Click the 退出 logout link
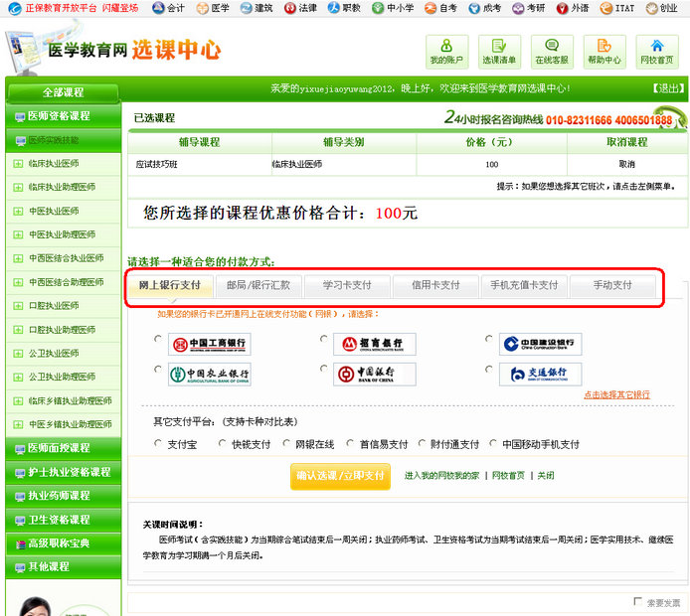The image size is (690, 616). click(668, 88)
